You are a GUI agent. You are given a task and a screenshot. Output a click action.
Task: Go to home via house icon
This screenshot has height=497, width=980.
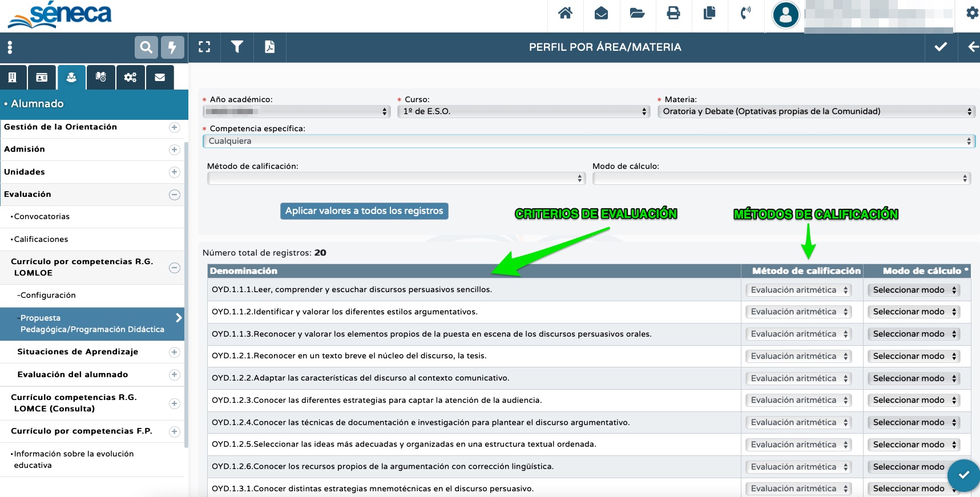(565, 13)
